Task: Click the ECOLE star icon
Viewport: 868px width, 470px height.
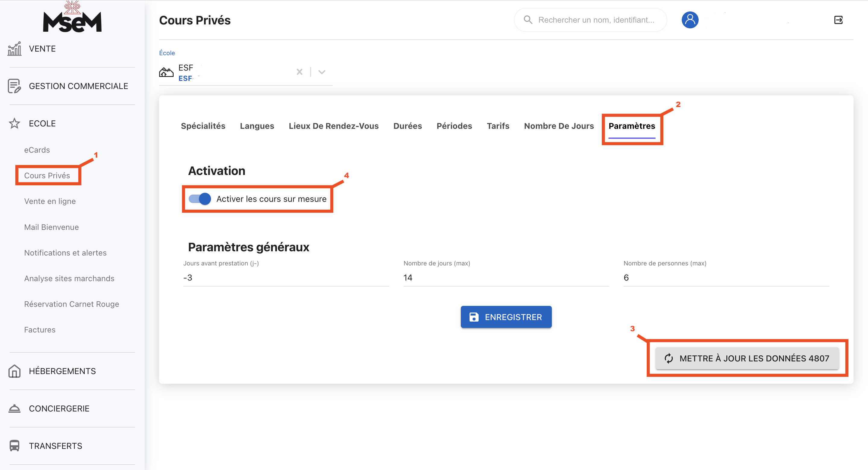Action: point(14,123)
